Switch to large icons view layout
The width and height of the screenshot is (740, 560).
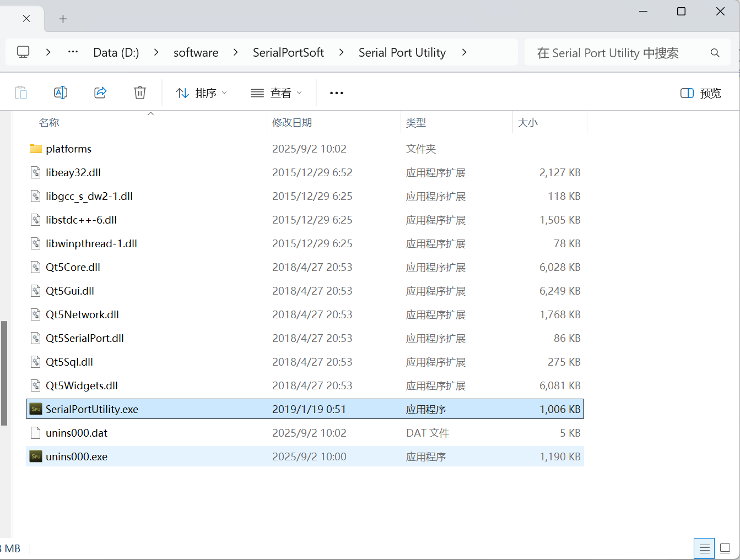pos(725,548)
